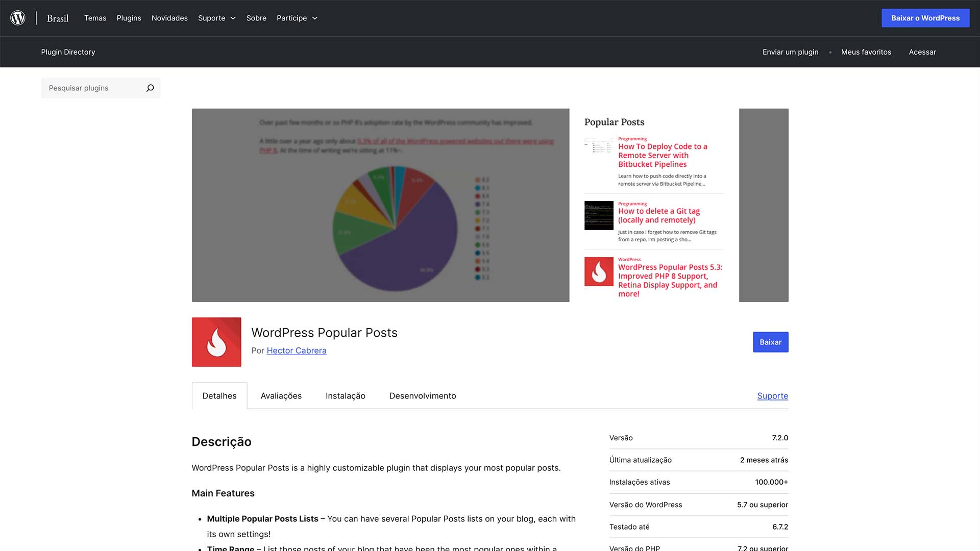Open the Plugin Directory link

pos(68,52)
